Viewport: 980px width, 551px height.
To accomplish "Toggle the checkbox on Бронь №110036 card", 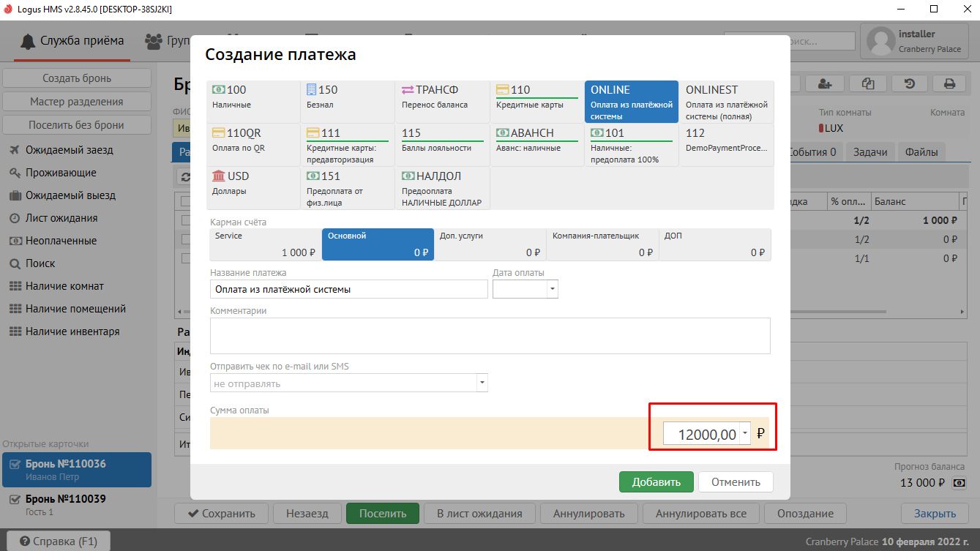I will [x=15, y=465].
